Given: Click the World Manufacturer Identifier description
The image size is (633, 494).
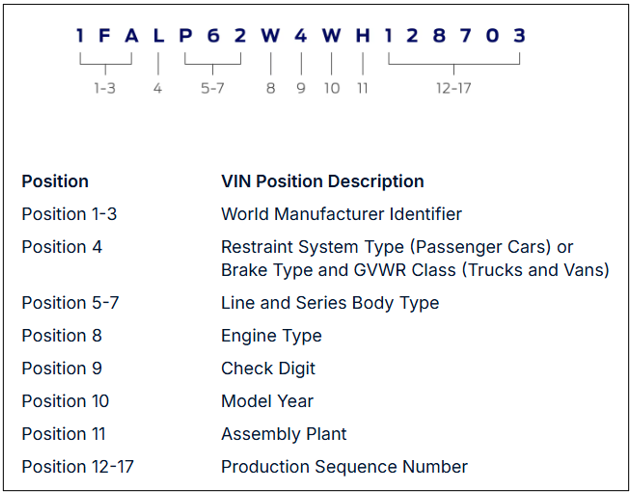Looking at the screenshot, I should click(x=341, y=214).
